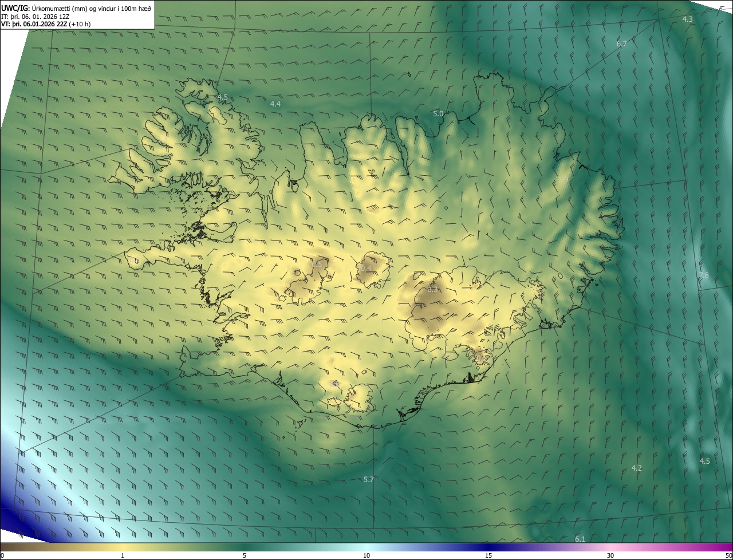Click the '1' tick label on the color scale
This screenshot has height=560, width=733.
(x=123, y=555)
